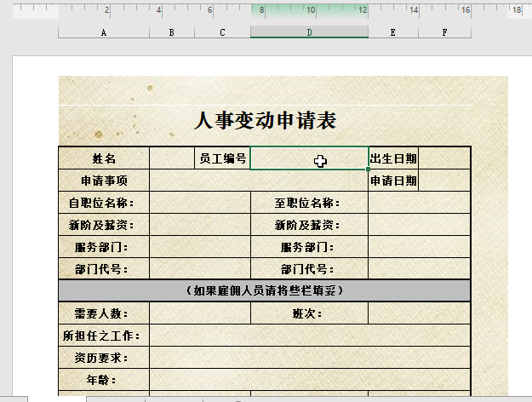Click the empty cell after 至职位名称
This screenshot has width=532, height=402.
coord(419,203)
